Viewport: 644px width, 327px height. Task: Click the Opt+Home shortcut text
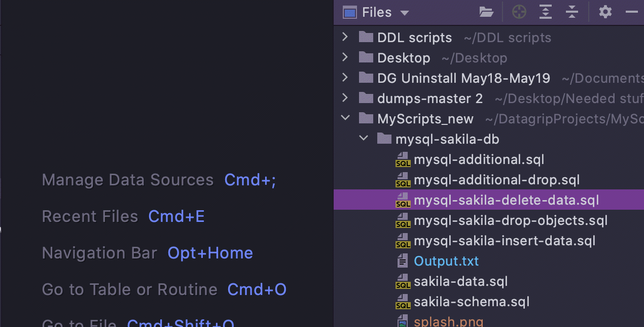point(210,253)
